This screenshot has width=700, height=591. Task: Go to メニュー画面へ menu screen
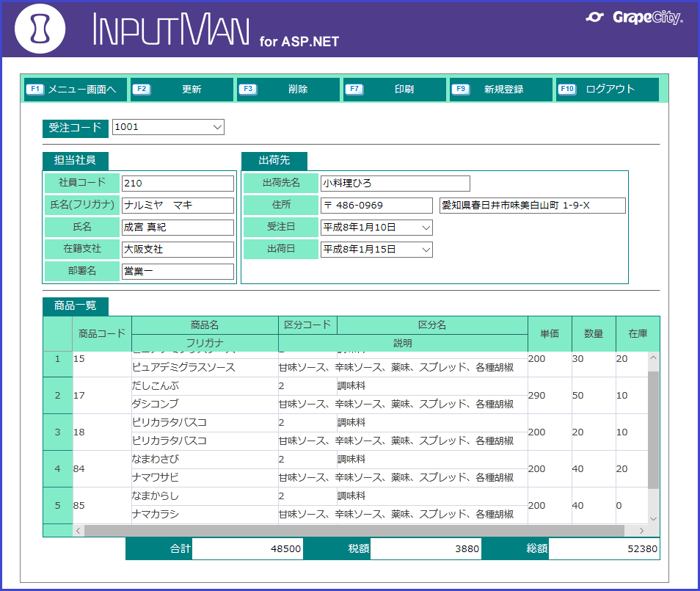tap(76, 90)
